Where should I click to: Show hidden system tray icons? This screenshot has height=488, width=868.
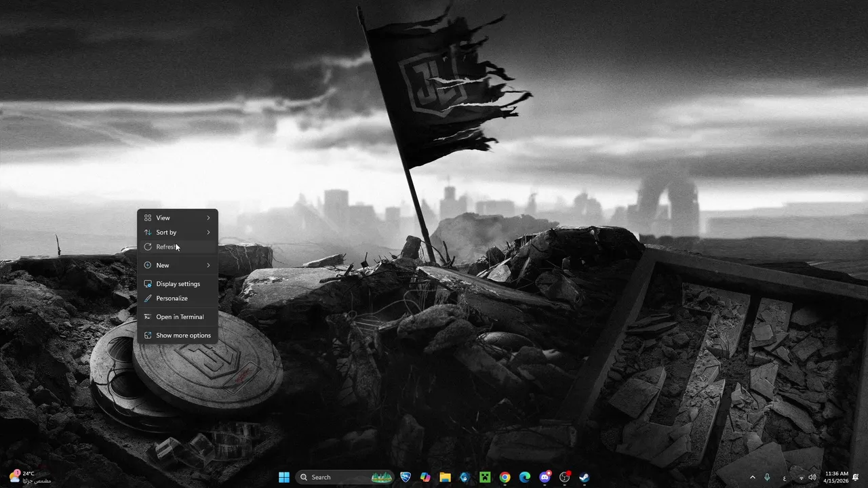752,477
